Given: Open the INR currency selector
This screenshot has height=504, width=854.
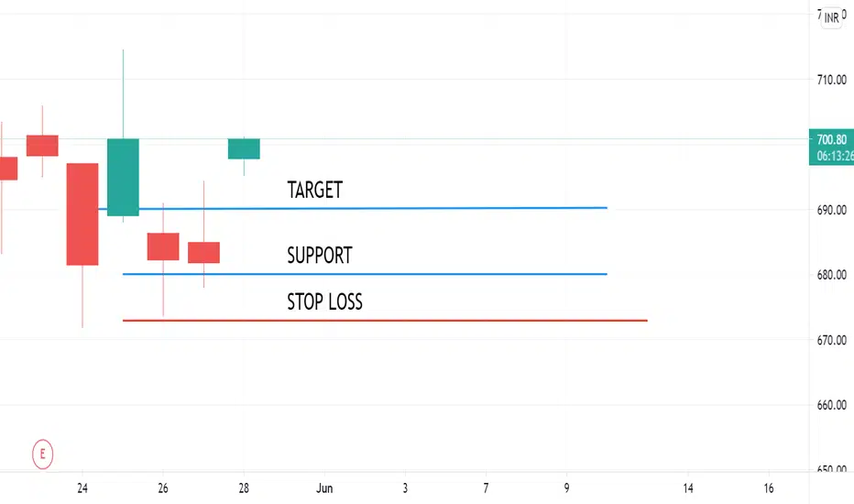Looking at the screenshot, I should coord(831,18).
